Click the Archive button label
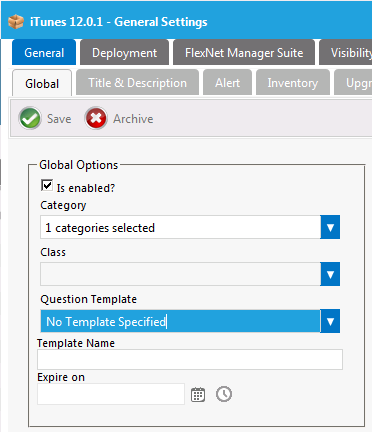This screenshot has height=432, width=372. tap(133, 119)
